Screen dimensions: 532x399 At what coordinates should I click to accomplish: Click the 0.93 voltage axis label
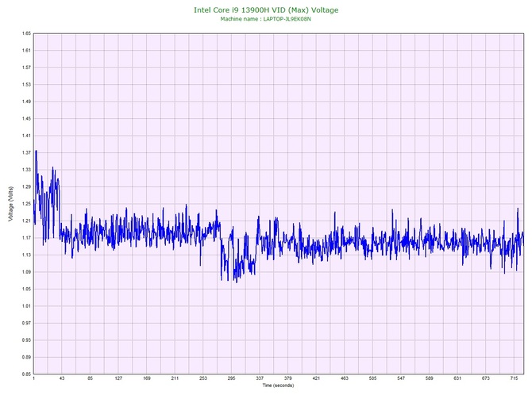(26, 340)
